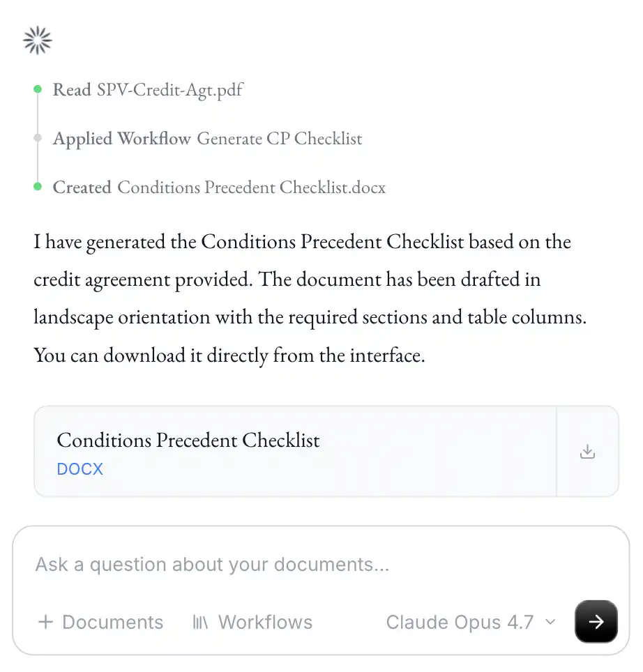643x672 pixels.
Task: Expand the Applied Workflow step label
Action: point(121,138)
